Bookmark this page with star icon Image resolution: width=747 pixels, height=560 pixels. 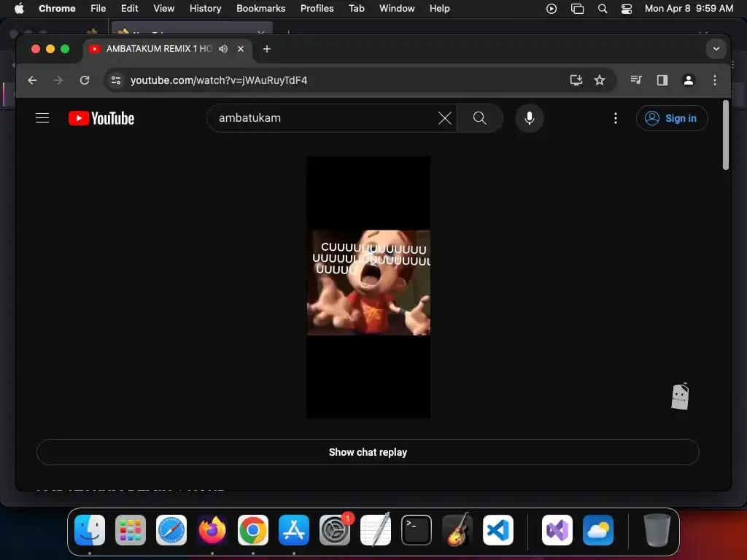coord(600,80)
